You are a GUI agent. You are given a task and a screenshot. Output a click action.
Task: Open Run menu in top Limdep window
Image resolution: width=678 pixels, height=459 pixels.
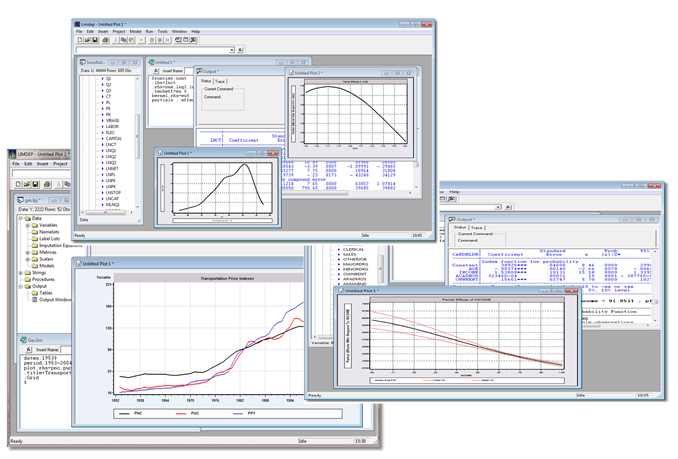tap(149, 32)
